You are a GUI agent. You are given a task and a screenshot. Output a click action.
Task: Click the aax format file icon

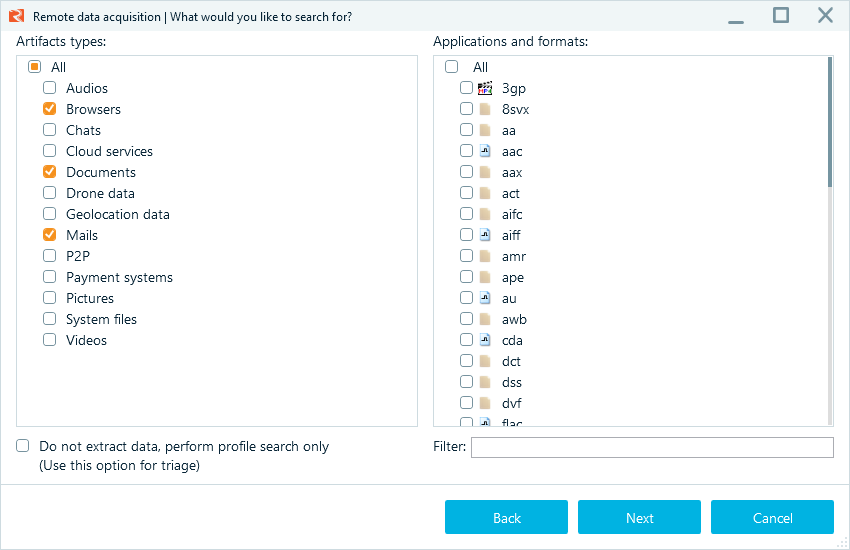pyautogui.click(x=485, y=172)
